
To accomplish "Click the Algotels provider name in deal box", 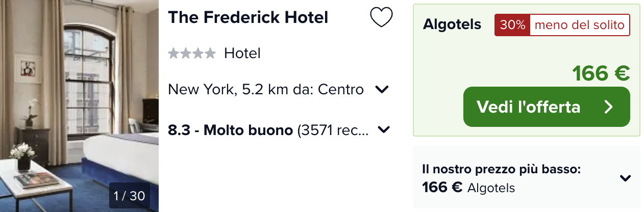I will click(x=452, y=24).
